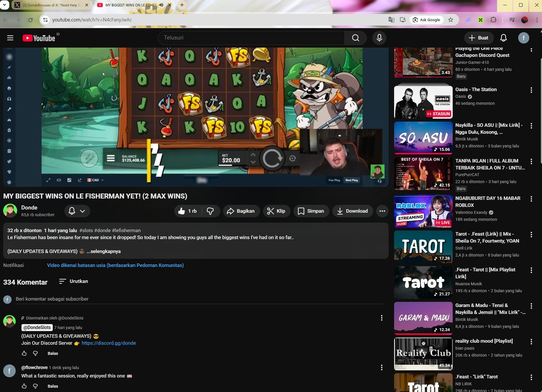Switch to the DondeBonuses X tab
The width and height of the screenshot is (542, 392).
(52, 5)
